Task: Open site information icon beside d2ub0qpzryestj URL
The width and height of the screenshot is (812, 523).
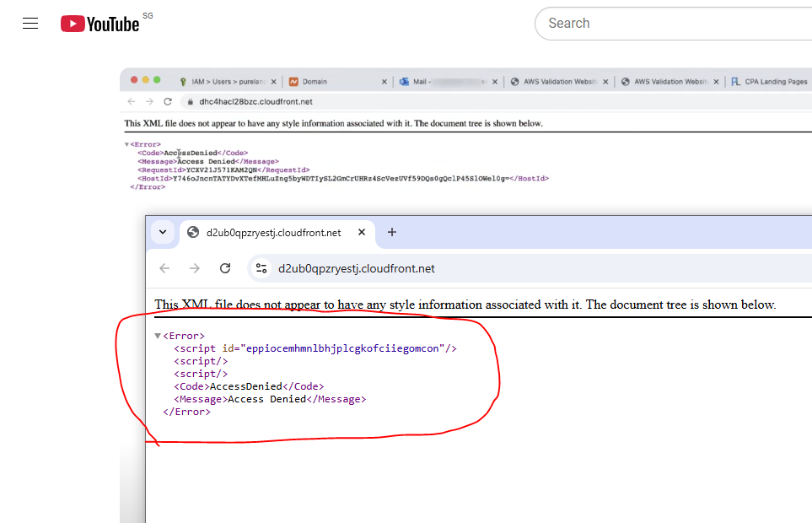Action: (x=261, y=268)
